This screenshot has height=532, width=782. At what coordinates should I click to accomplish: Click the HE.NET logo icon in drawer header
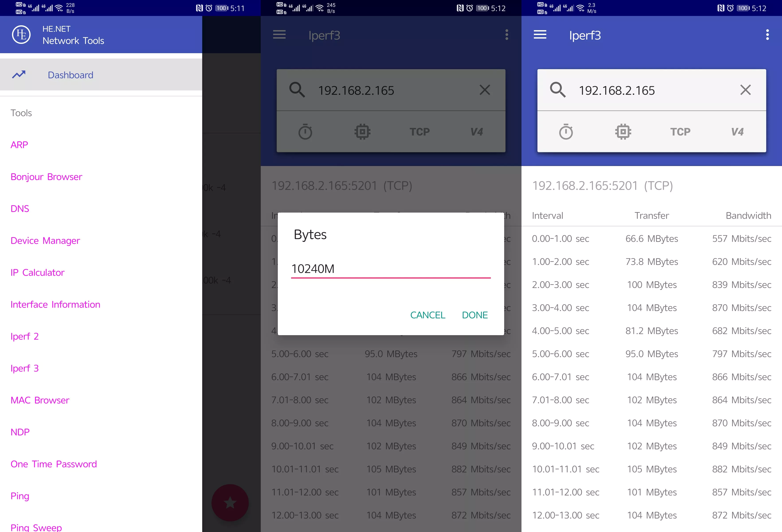[x=21, y=35]
